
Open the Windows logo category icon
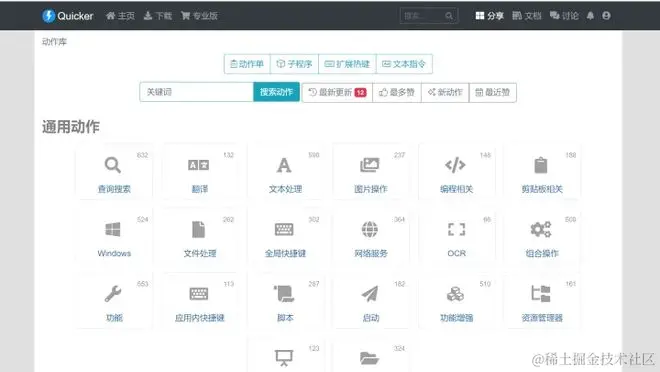pyautogui.click(x=113, y=229)
